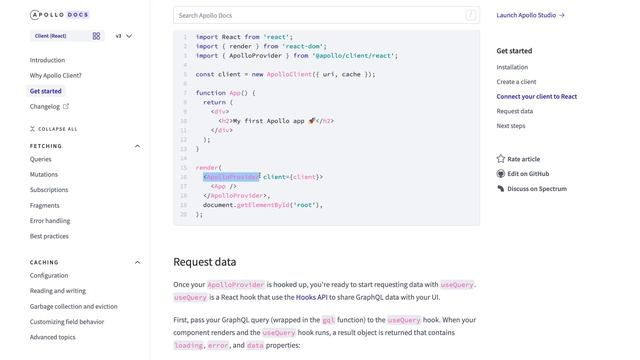Collapse the Fetching section chevron
This screenshot has width=640, height=360.
pyautogui.click(x=137, y=146)
